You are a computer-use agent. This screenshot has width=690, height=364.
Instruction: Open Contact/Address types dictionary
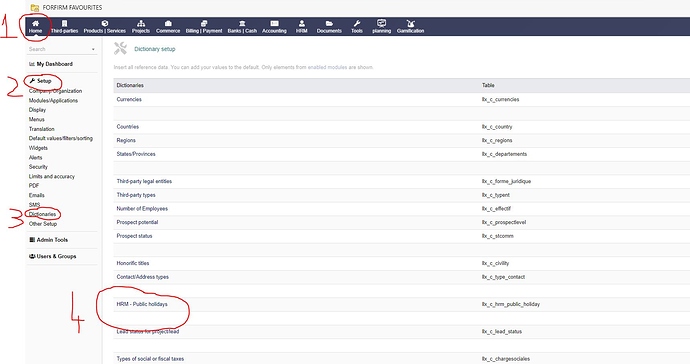(143, 277)
